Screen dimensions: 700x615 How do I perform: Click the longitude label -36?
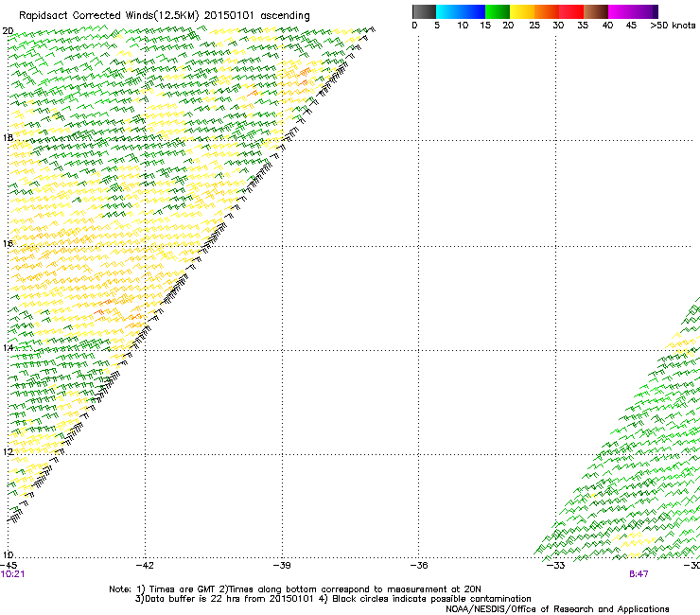[x=419, y=566]
